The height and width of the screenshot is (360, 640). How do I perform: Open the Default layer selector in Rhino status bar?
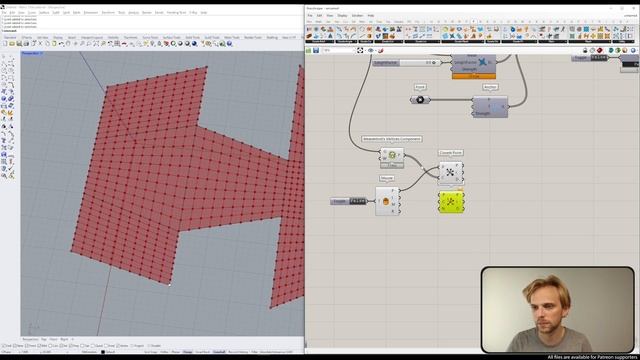[x=108, y=352]
